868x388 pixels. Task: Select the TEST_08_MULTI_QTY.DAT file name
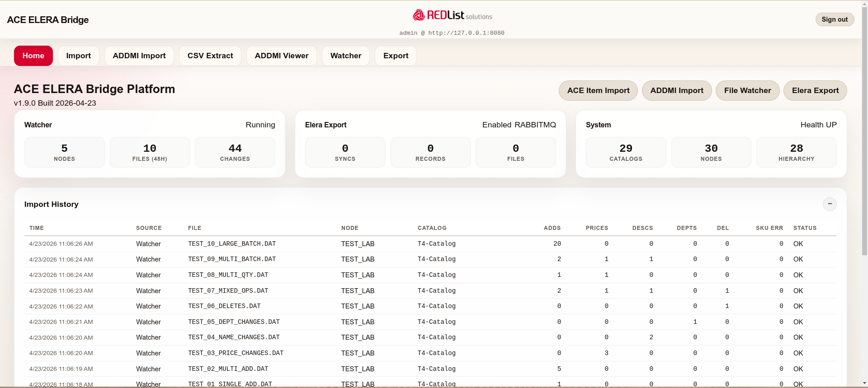[228, 275]
